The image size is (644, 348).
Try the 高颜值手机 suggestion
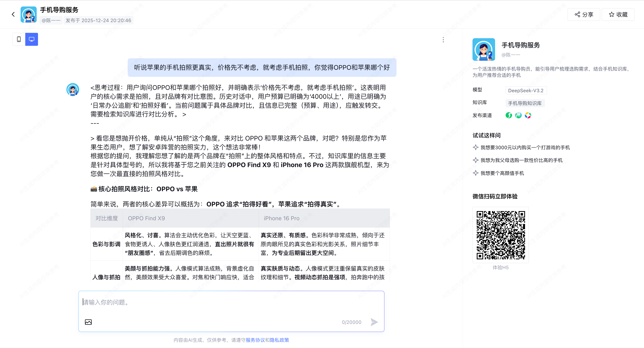coord(502,173)
